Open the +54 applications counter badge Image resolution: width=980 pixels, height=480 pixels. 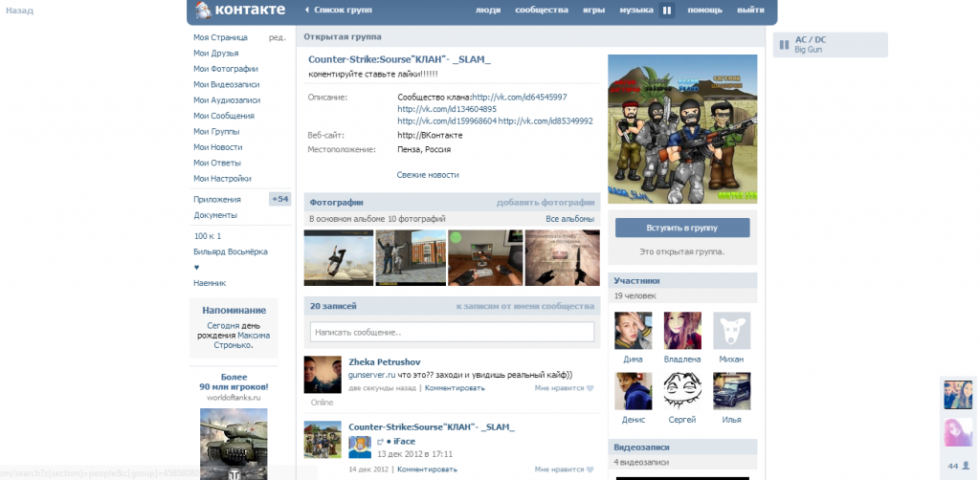(279, 199)
